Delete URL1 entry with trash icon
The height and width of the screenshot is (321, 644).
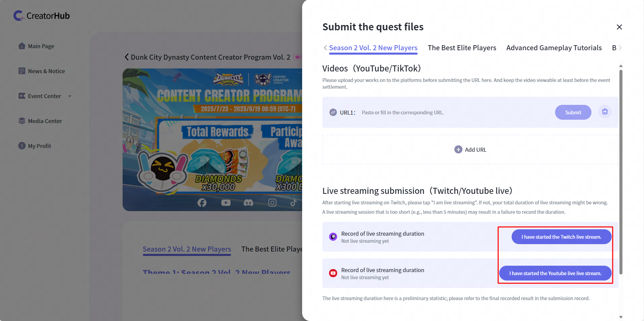605,112
